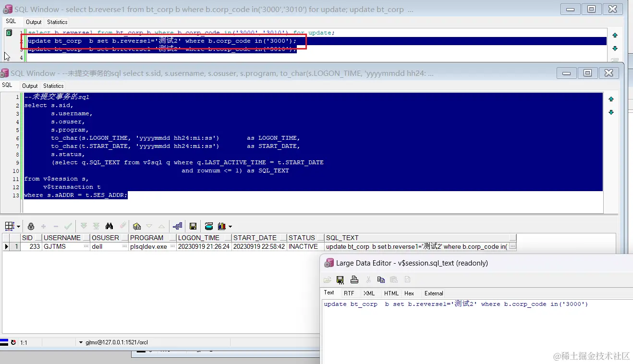Click the insert record plus icon

[43, 226]
